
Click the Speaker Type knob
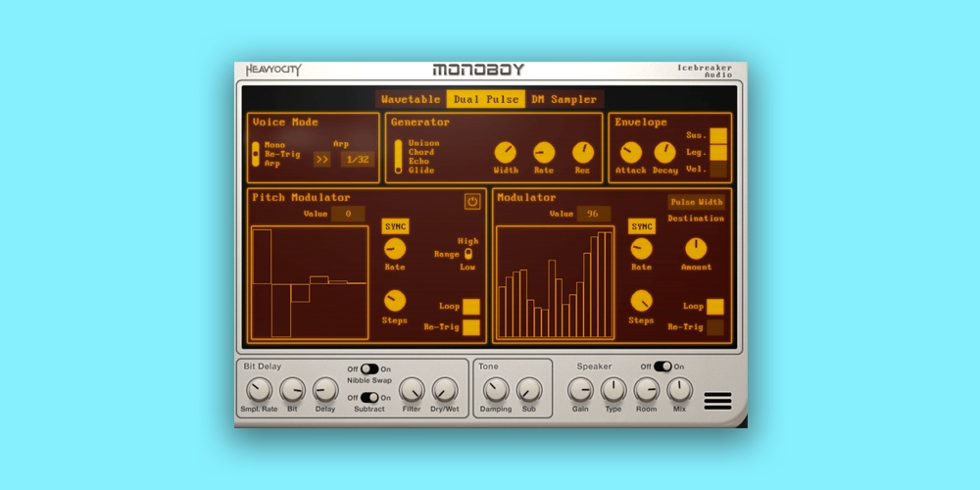click(x=613, y=390)
